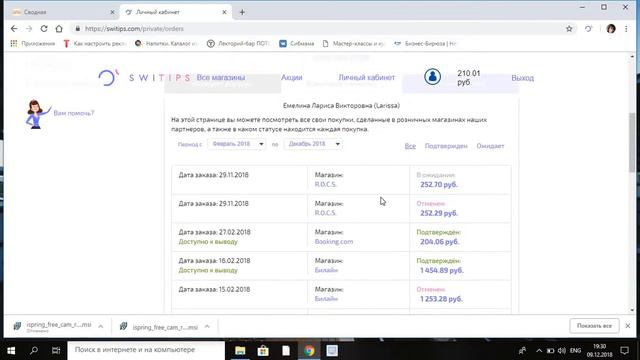The width and height of the screenshot is (640, 360).
Task: Open the Apps bookmarks shortcut
Action: (x=33, y=43)
